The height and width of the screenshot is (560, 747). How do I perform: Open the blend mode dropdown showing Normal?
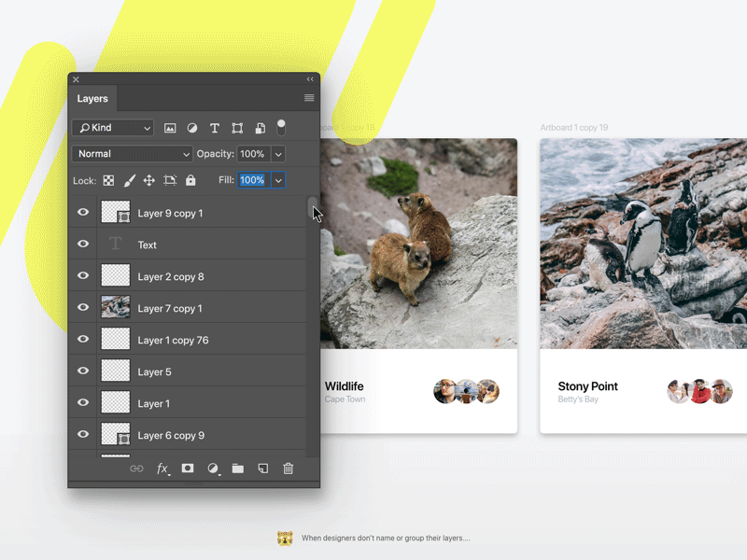[132, 154]
